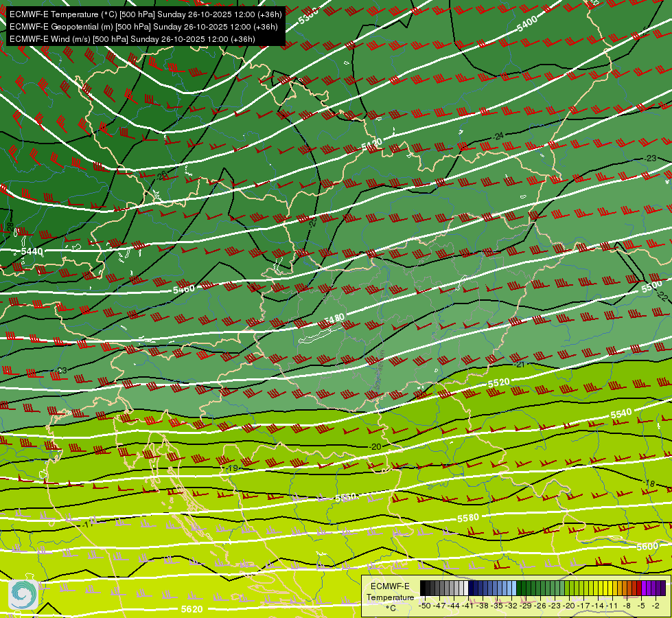672x618 pixels.
Task: Click the -11 tick label in legend
Action: (612, 606)
